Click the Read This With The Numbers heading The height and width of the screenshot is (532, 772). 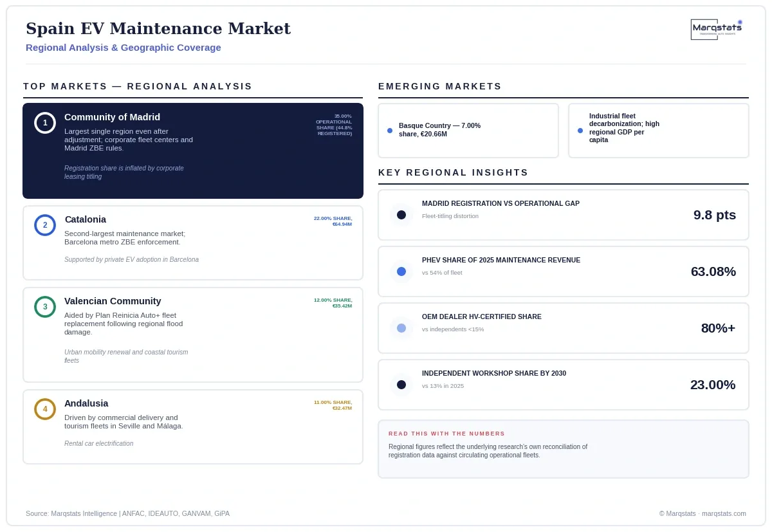pyautogui.click(x=446, y=434)
